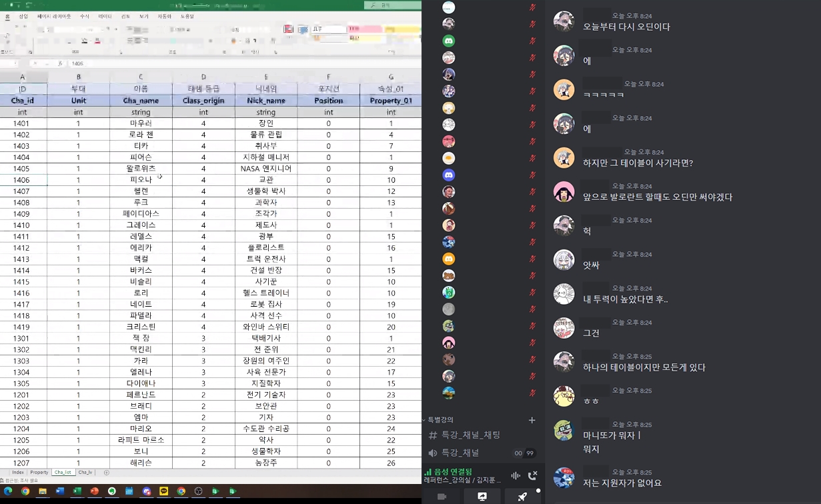The width and height of the screenshot is (821, 504).
Task: Select the cell with Cha_id 1301
Action: click(23, 339)
